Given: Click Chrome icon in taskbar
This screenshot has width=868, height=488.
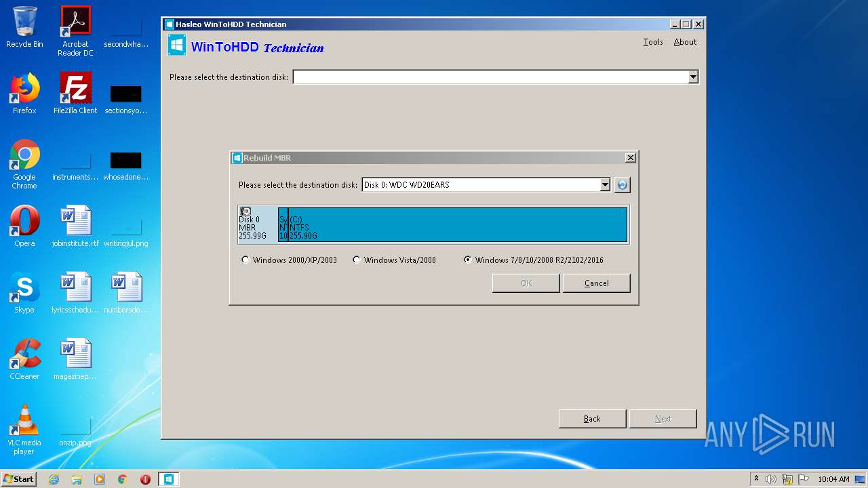Looking at the screenshot, I should (x=123, y=479).
